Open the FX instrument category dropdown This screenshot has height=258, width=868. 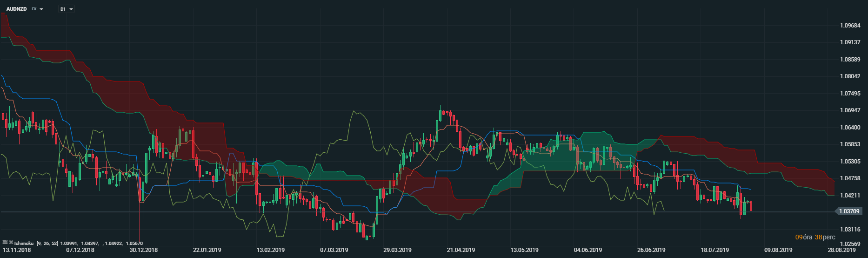(37, 9)
